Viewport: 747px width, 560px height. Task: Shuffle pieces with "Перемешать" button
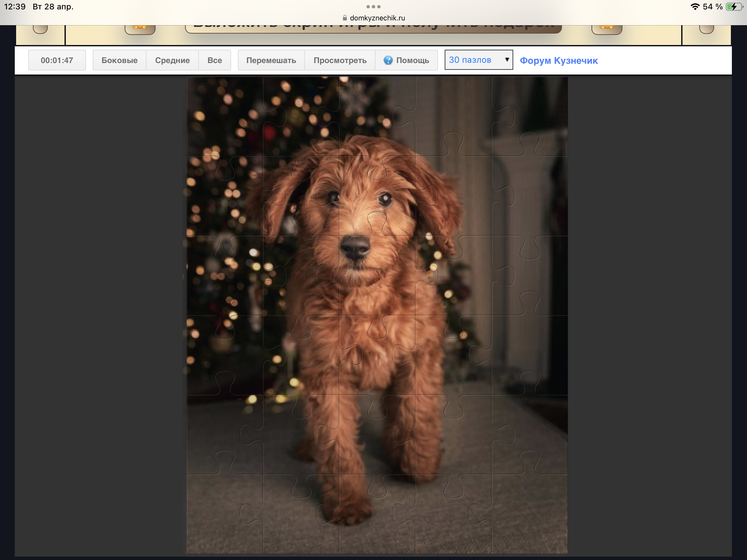pyautogui.click(x=271, y=60)
